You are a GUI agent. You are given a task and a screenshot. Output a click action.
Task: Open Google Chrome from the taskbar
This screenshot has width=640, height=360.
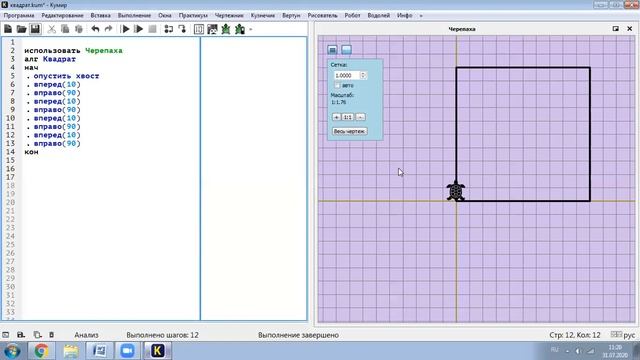coord(41,351)
